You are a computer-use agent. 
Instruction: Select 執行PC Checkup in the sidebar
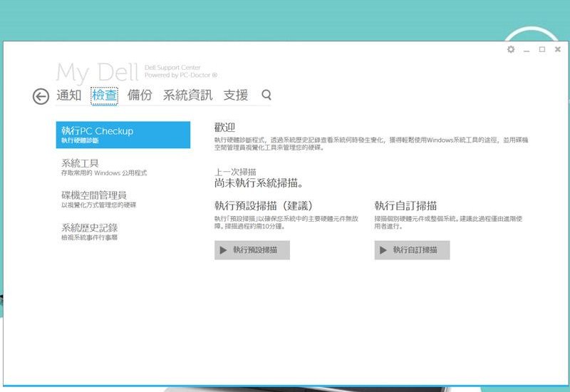123,135
